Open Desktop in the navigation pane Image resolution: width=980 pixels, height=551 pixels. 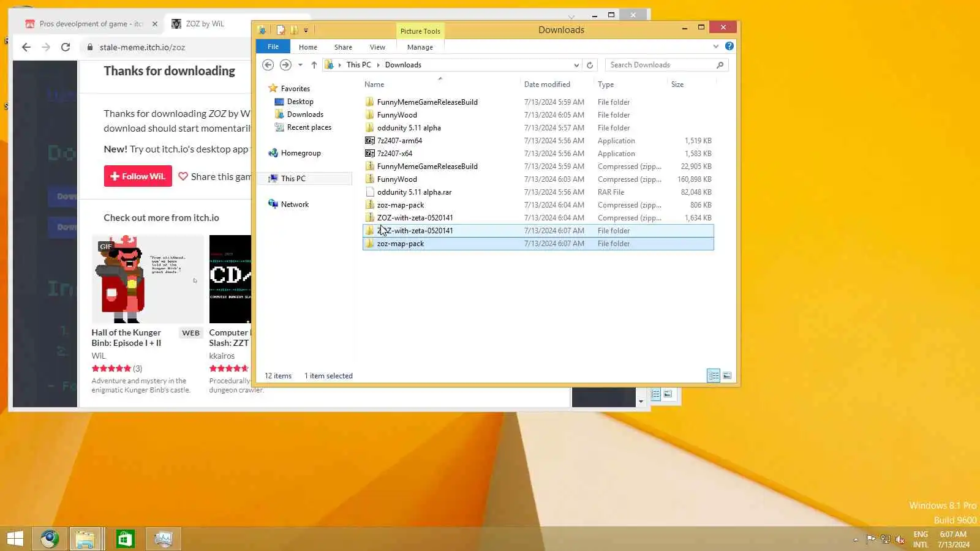(300, 102)
